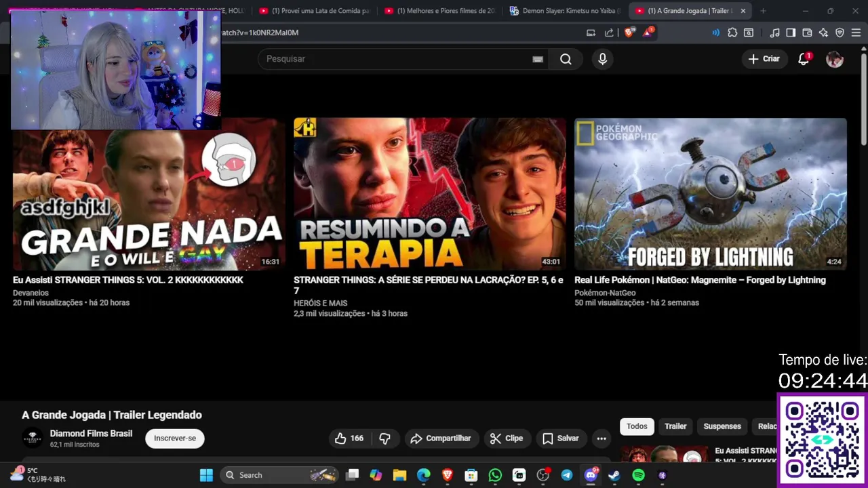Open the on-screen keyboard icon in search box

point(538,59)
